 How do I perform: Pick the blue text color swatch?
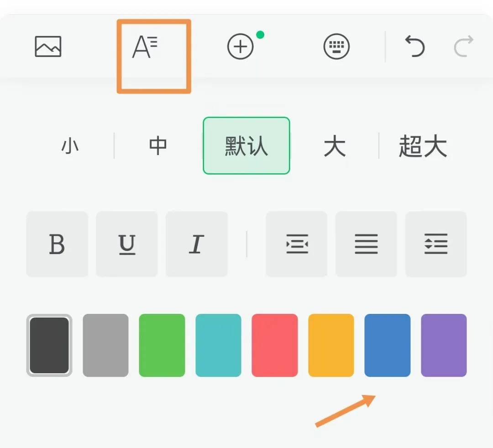pos(387,344)
